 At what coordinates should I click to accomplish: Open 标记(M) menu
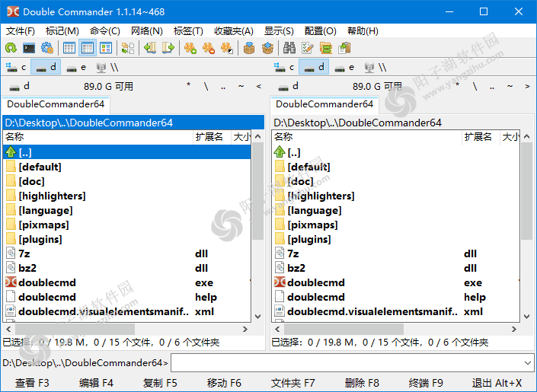(62, 31)
